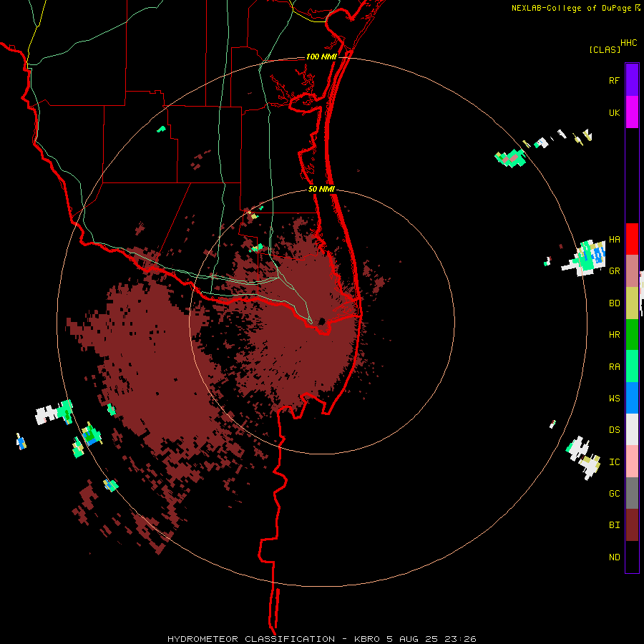Click the "GC" legend label
Screen dimensions: 644x644
coord(614,494)
